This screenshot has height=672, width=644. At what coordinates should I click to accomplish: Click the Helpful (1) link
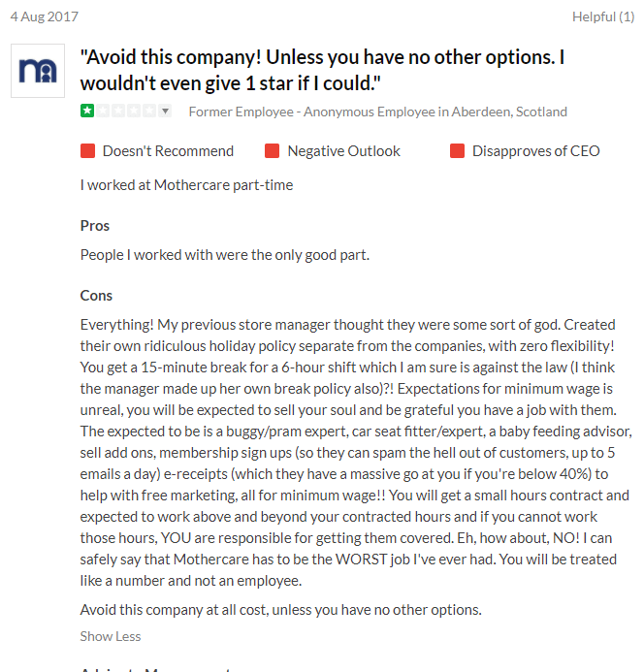pos(603,16)
